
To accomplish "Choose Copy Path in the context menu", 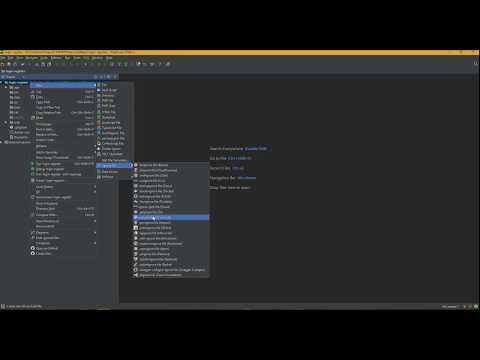I will coord(63,102).
